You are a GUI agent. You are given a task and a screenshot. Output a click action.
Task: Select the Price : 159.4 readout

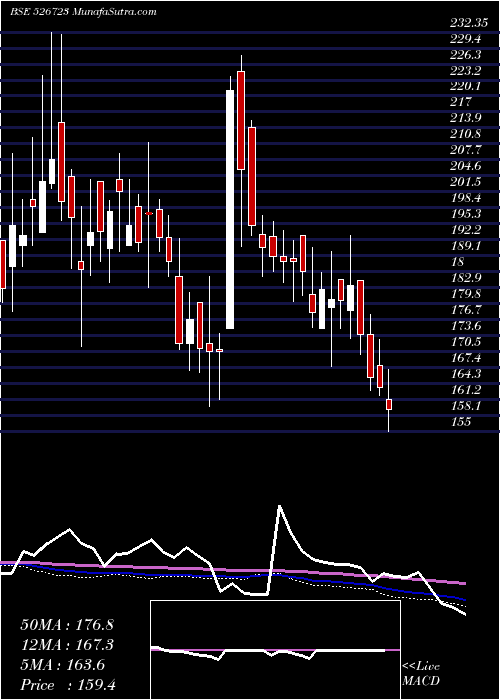pyautogui.click(x=67, y=685)
